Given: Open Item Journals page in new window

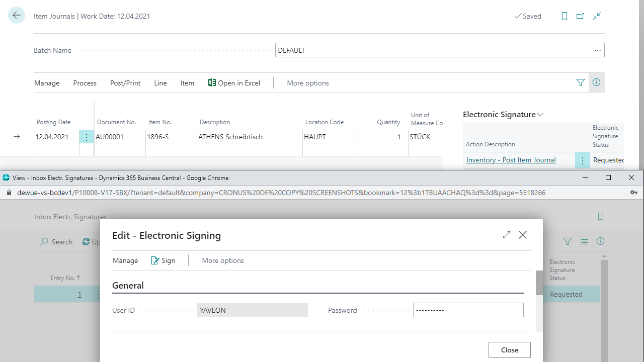Looking at the screenshot, I should tap(581, 16).
